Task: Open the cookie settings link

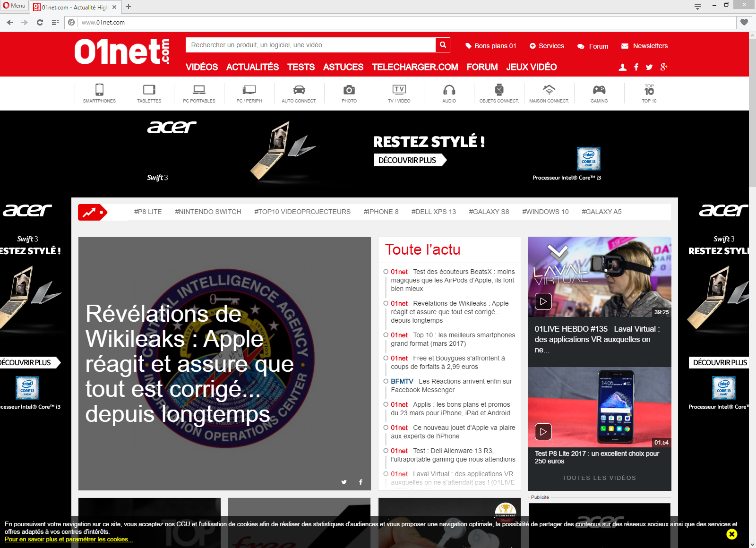Action: 69,539
